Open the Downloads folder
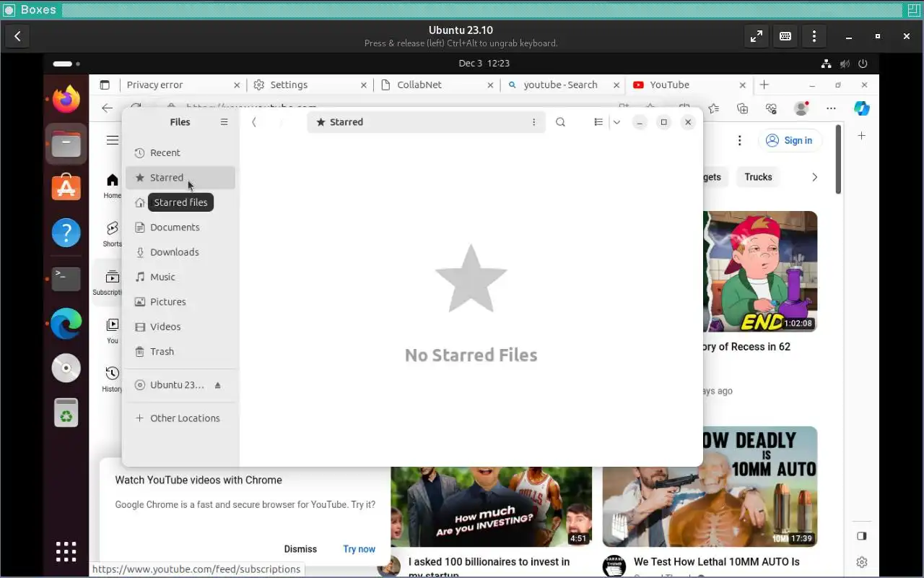Viewport: 924px width, 578px height. (x=180, y=252)
